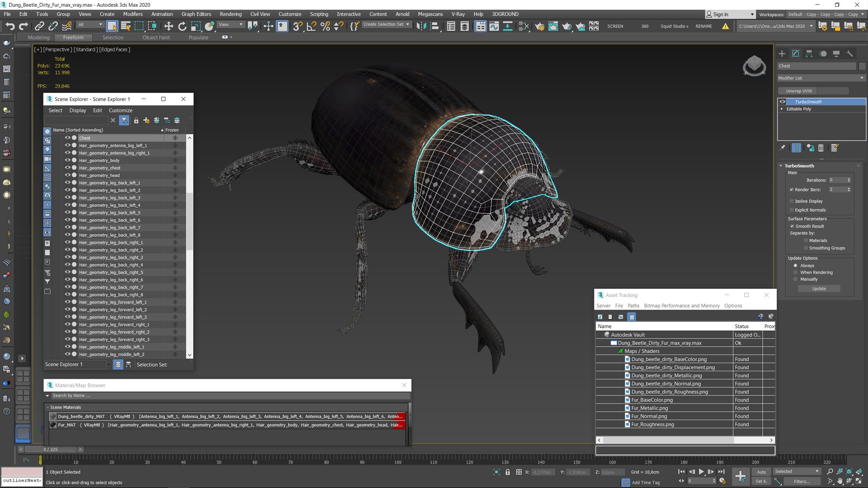Open reference coordinate View dropdown
The height and width of the screenshot is (488, 868).
point(231,24)
